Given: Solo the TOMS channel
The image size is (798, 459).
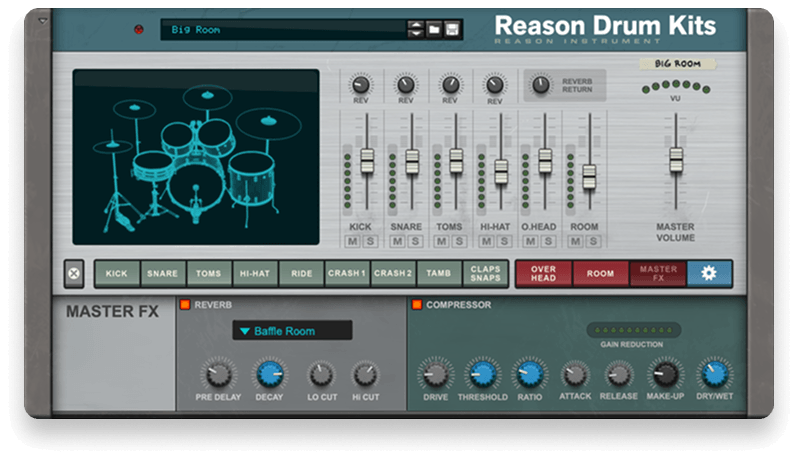Looking at the screenshot, I should click(459, 242).
